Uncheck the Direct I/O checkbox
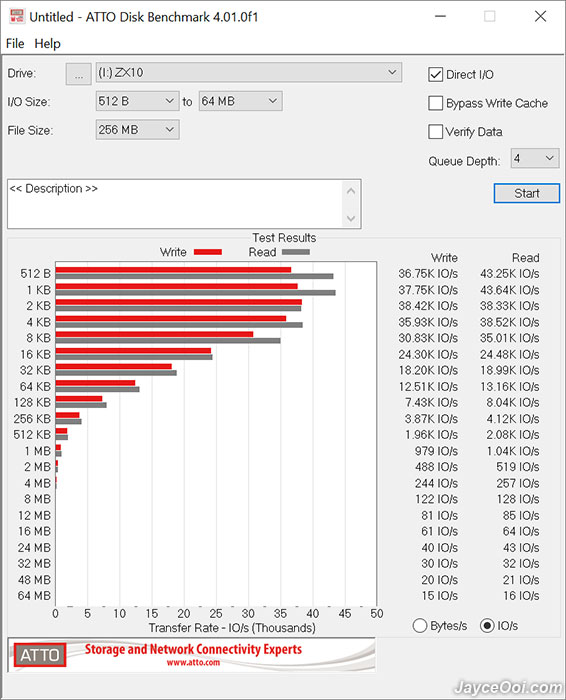 (435, 75)
